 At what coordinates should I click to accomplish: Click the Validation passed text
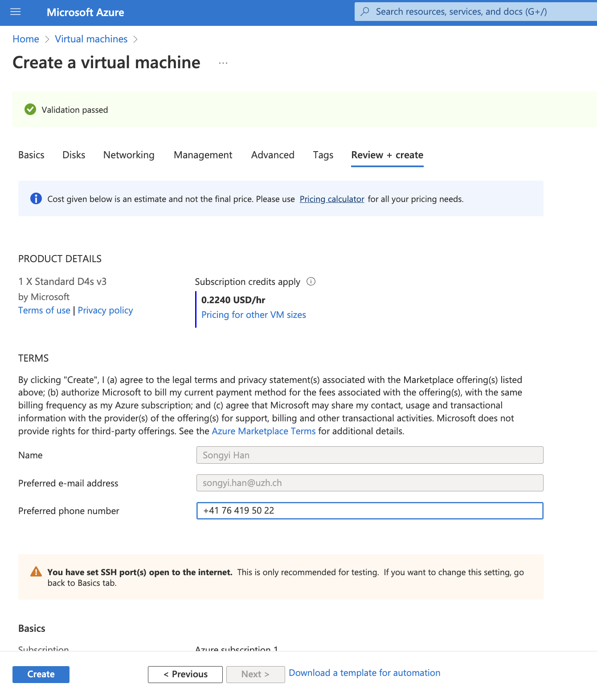pyautogui.click(x=75, y=110)
